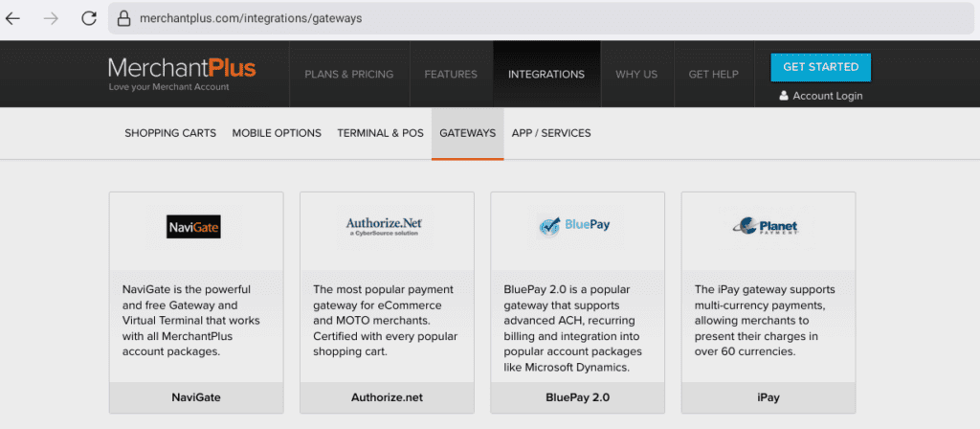Click the Planet Payment logo image

(766, 226)
